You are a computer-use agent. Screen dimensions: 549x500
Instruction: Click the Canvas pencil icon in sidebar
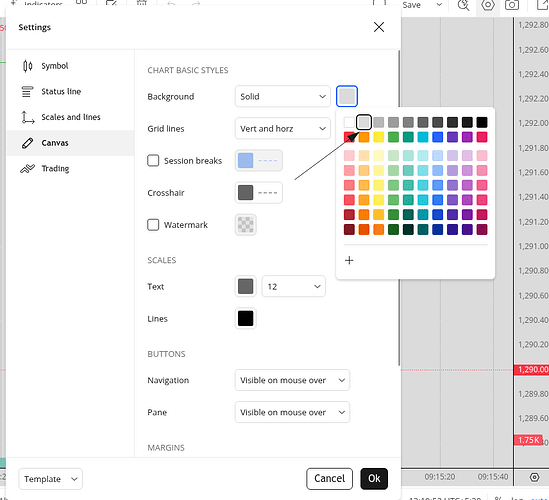tap(28, 143)
